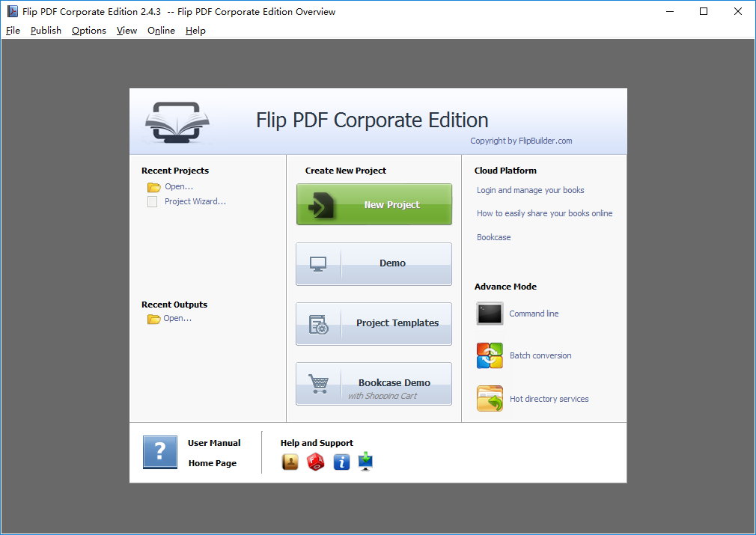Open Project Templates

(374, 323)
